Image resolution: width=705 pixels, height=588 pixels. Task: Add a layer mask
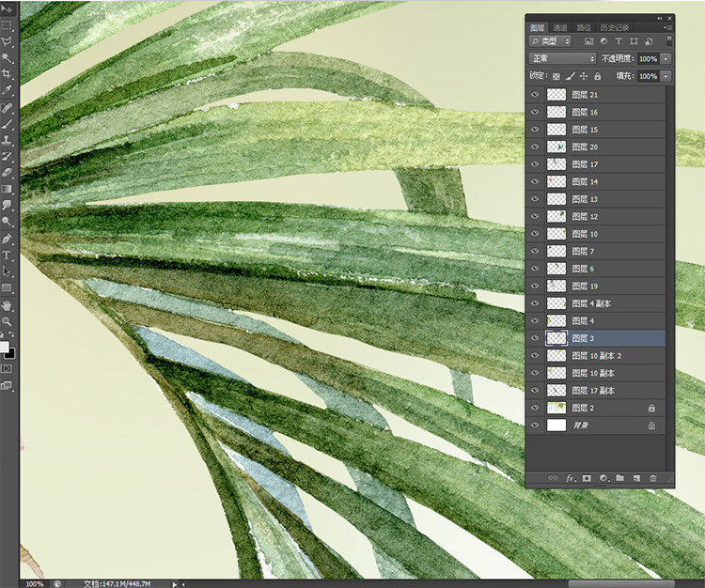click(587, 478)
